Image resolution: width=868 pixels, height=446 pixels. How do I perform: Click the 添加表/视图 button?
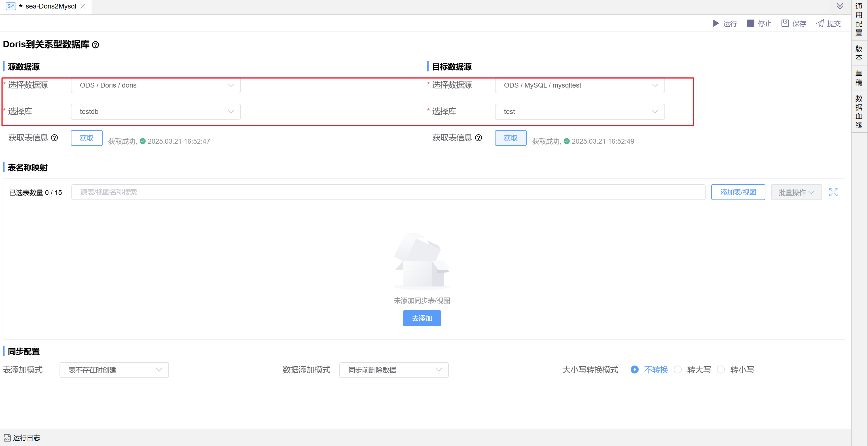[738, 192]
